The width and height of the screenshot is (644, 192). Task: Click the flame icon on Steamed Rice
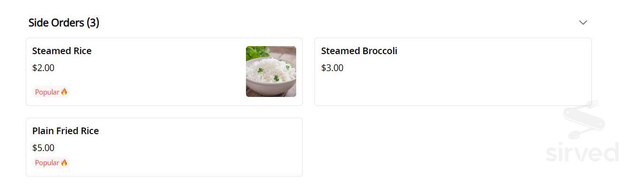[x=64, y=92]
